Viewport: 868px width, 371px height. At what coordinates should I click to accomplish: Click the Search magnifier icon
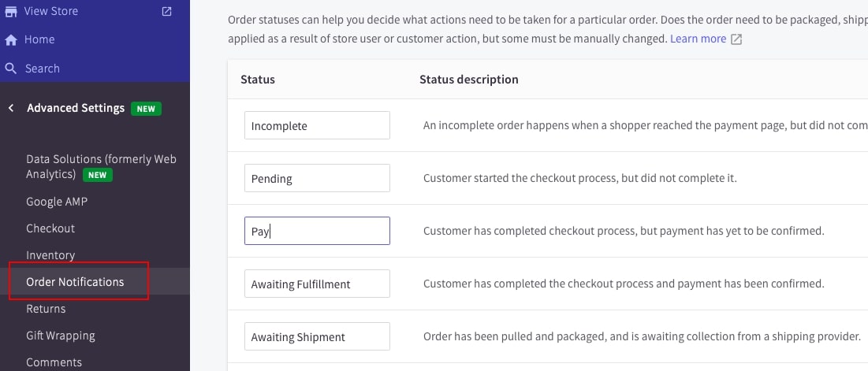[x=11, y=69]
